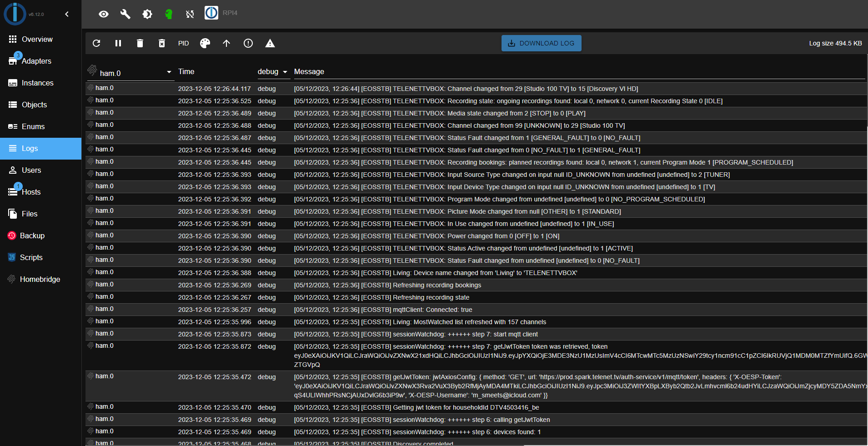Select the step 7: start mqtt client row
Screen dimensions: 868x446
[x=476, y=334]
